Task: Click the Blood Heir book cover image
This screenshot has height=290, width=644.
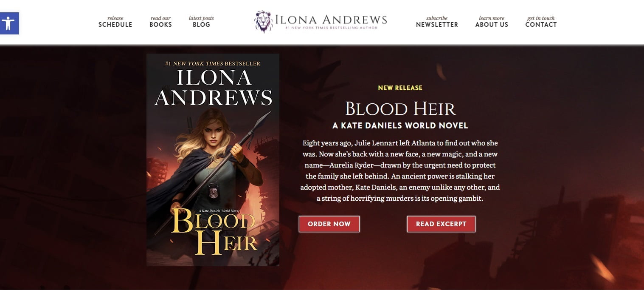Action: (213, 160)
